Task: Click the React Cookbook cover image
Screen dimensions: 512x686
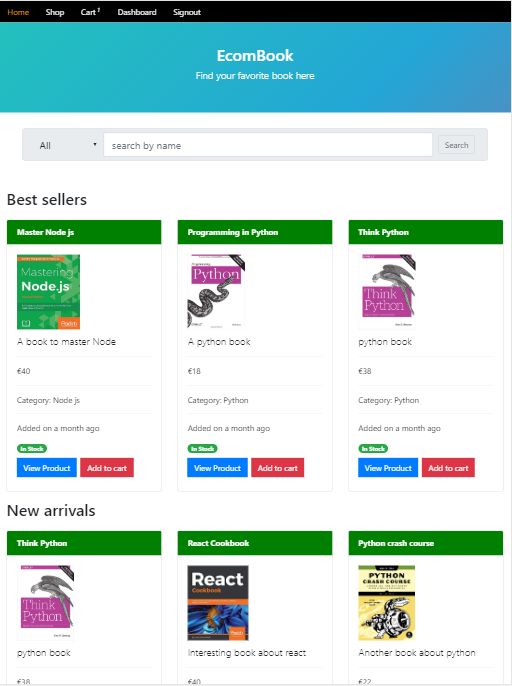Action: click(x=218, y=603)
